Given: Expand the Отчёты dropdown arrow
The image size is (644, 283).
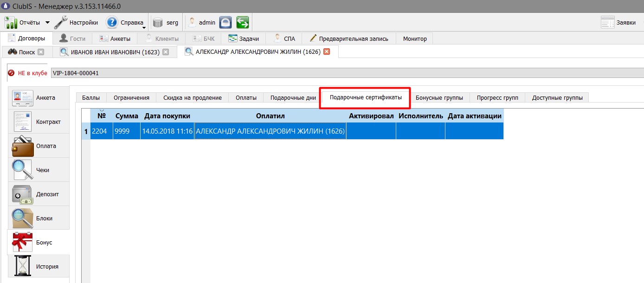Looking at the screenshot, I should point(47,22).
